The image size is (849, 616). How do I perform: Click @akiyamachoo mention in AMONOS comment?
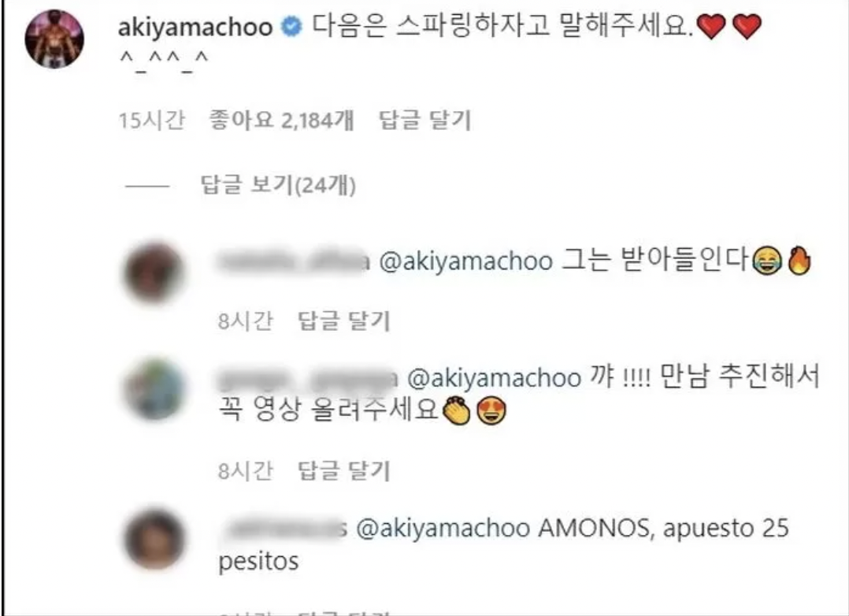[443, 529]
